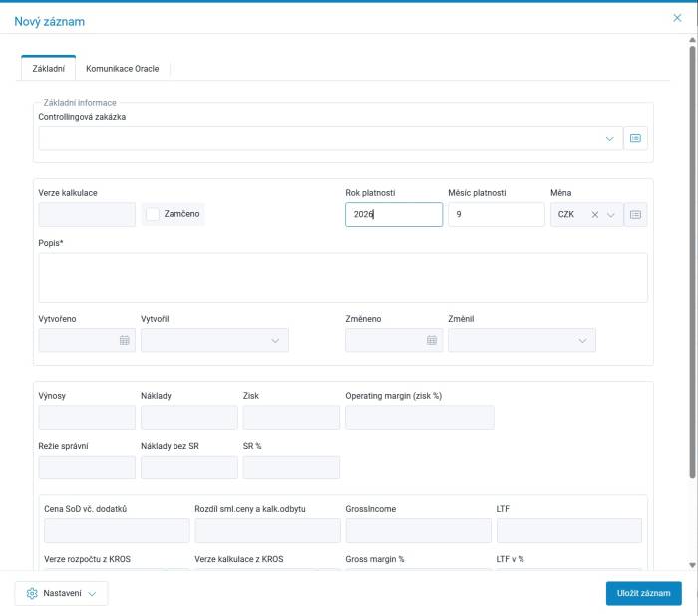This screenshot has height=616, width=698.
Task: Click the scrollbar down arrow
Action: pos(692,565)
